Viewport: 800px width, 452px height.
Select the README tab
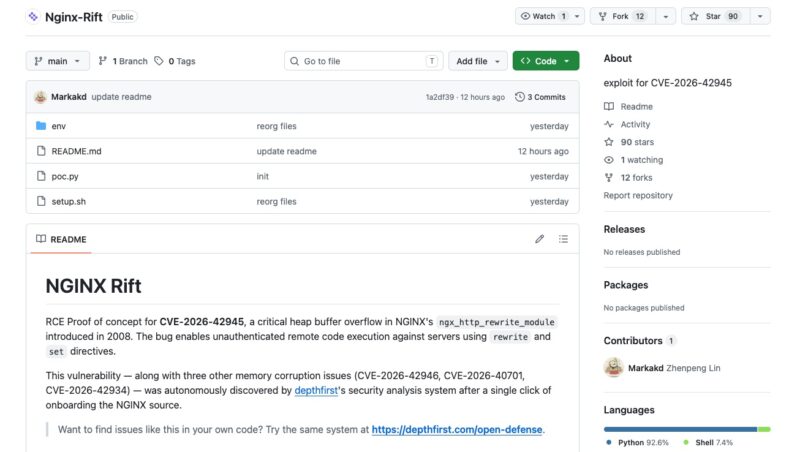(61, 239)
